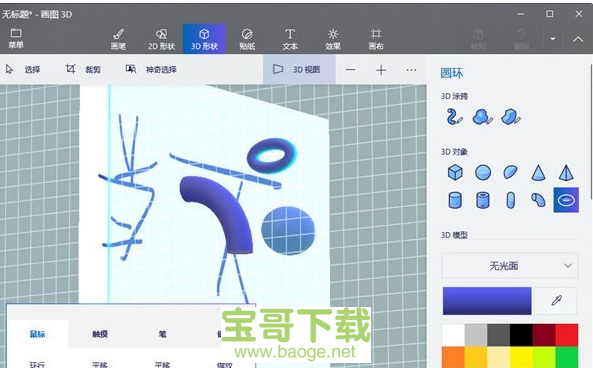Switch to the 2D 形状 tab
This screenshot has width=593, height=368.
pyautogui.click(x=161, y=39)
